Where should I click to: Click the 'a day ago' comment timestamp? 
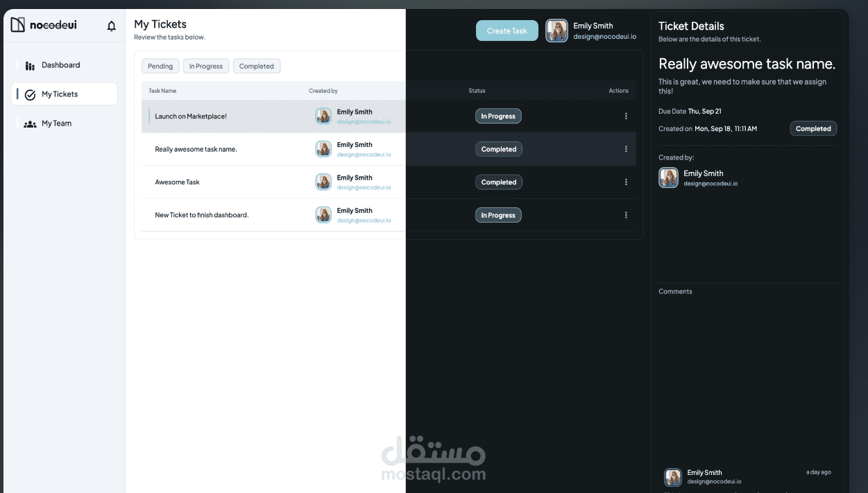click(x=819, y=472)
